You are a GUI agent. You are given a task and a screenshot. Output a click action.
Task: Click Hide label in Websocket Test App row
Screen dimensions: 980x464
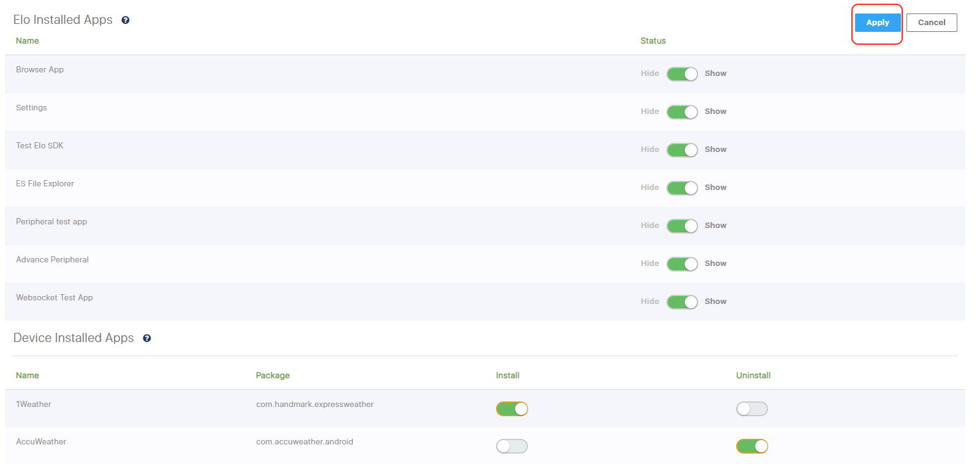[x=650, y=302]
